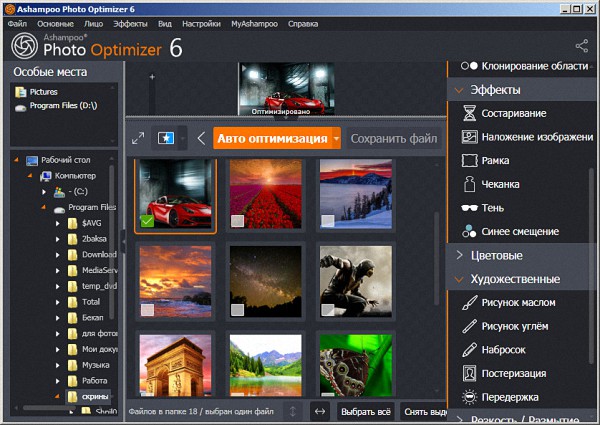Viewport: 600px width, 425px height.
Task: Open the Авто оптимизация dropdown arrow
Action: [337, 138]
